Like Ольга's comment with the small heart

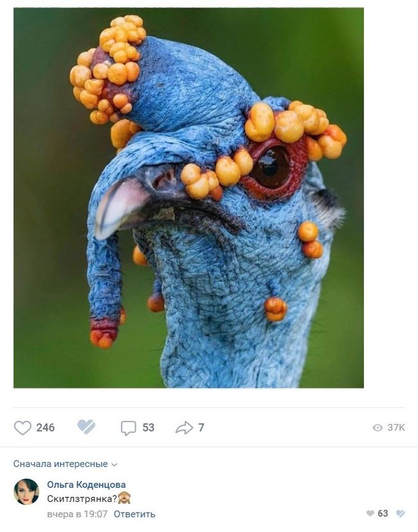click(370, 513)
